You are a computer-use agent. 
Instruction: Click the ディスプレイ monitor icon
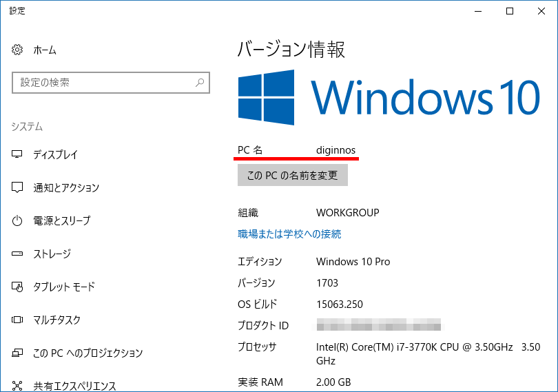[17, 154]
